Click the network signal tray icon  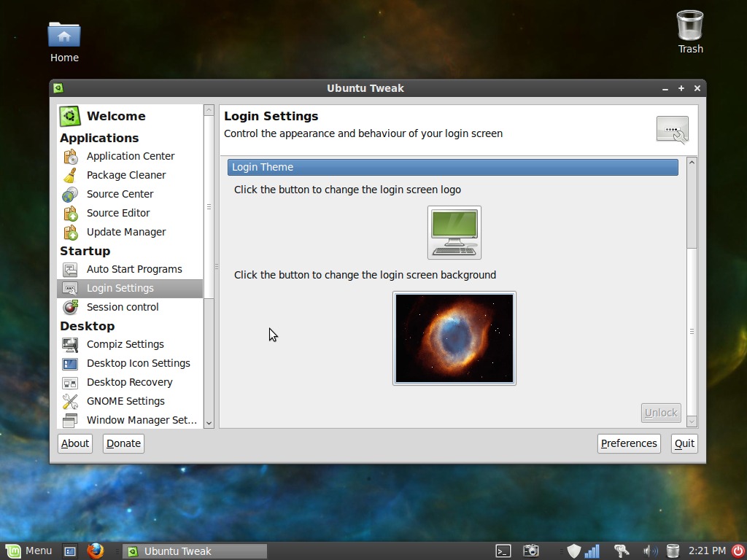(592, 551)
